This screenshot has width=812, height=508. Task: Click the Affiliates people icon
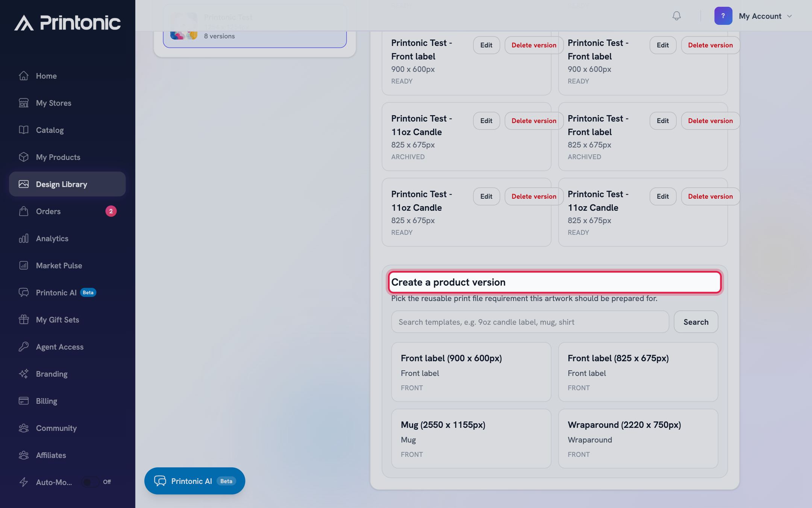pos(24,455)
